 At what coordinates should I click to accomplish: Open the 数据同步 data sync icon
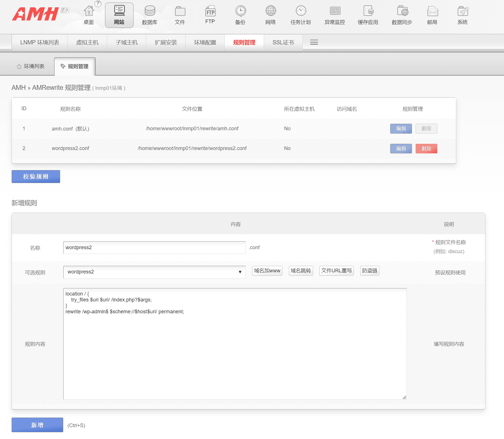(x=402, y=15)
